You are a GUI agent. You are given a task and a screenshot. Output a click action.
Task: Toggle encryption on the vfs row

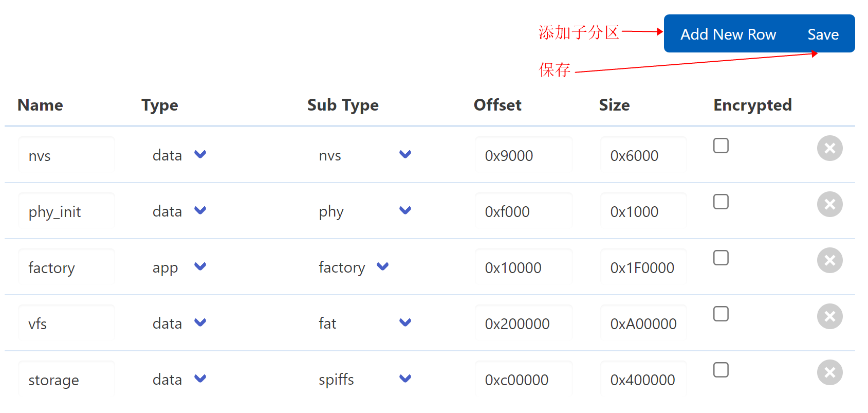pyautogui.click(x=721, y=314)
